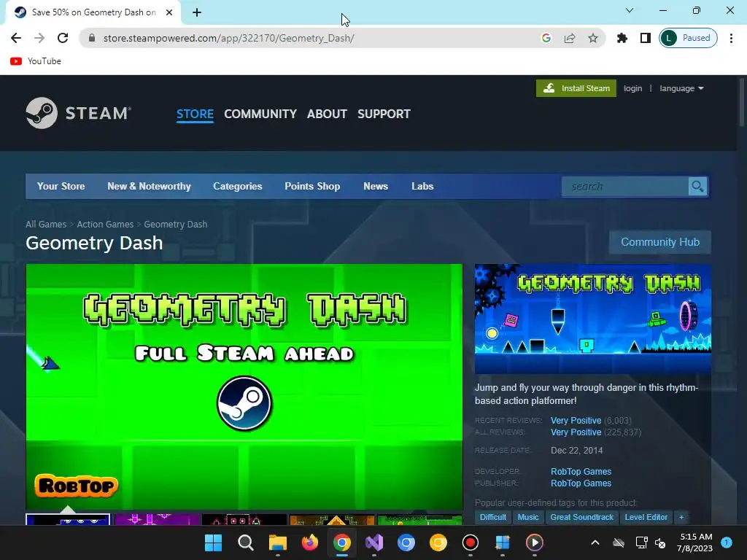Open taskbar Search icon
The height and width of the screenshot is (560, 747).
[245, 542]
